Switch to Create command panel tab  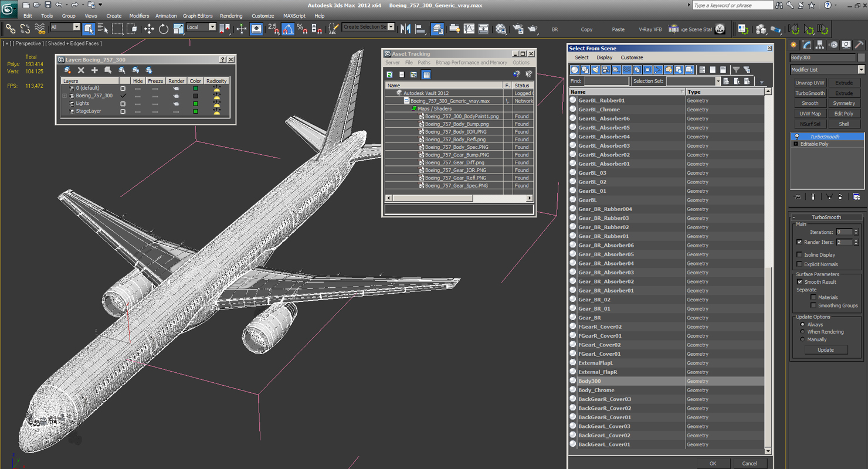(x=794, y=45)
